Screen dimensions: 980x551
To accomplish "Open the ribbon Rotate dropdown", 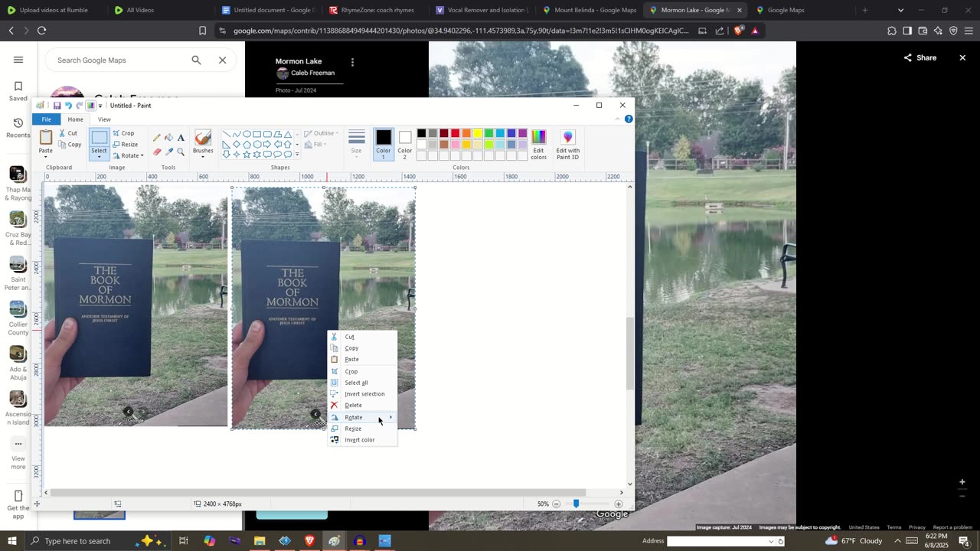I will pyautogui.click(x=128, y=155).
